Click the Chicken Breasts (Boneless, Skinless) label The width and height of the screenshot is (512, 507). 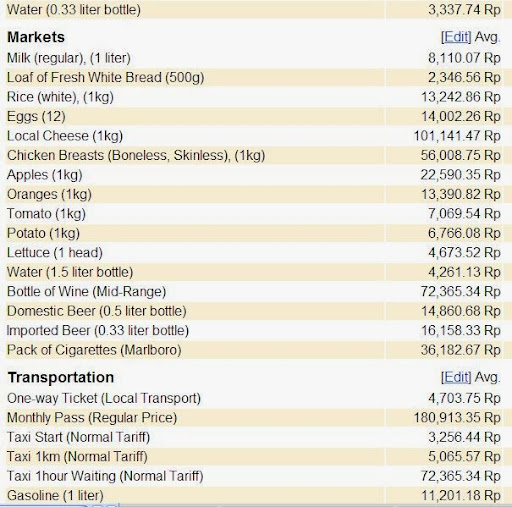pyautogui.click(x=136, y=155)
